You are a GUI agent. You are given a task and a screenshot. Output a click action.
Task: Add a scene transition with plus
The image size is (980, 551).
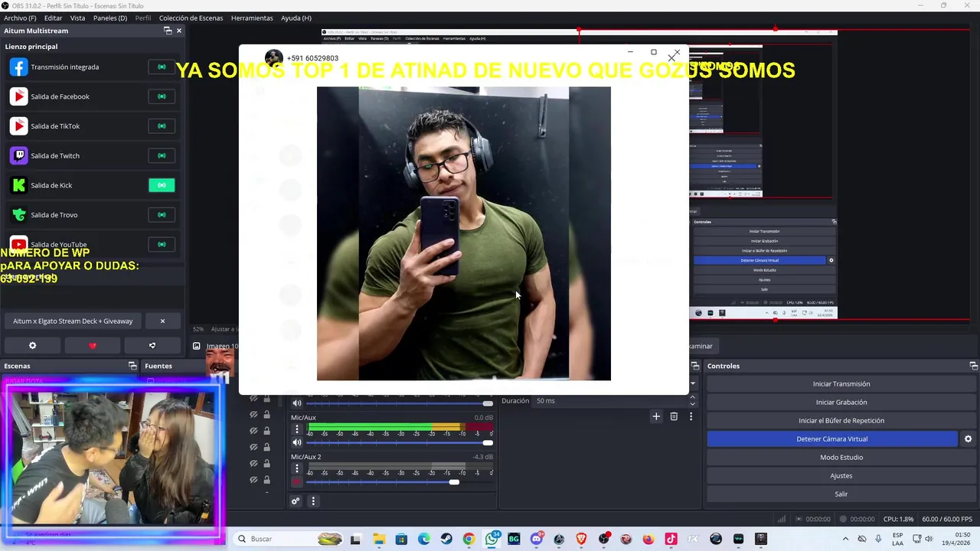tap(656, 416)
